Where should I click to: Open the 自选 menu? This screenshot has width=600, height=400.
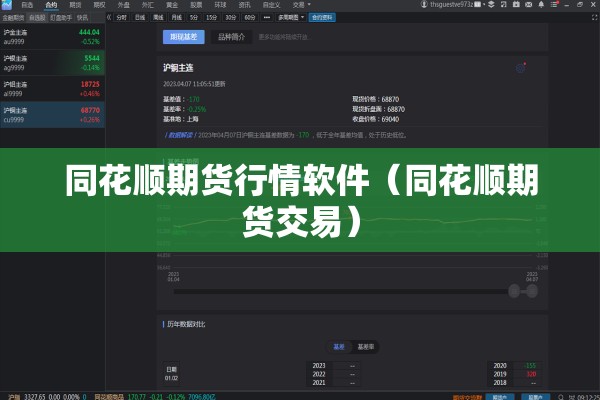pos(27,5)
